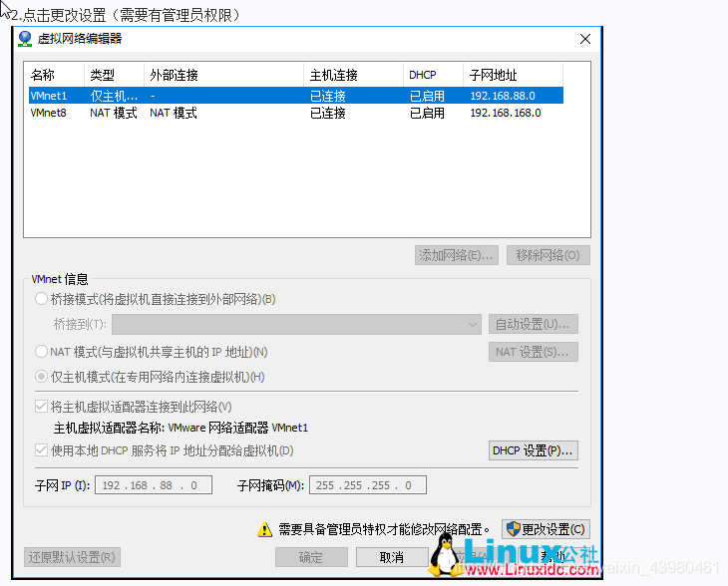Screen dimensions: 728x586
Task: Click the 子网 IP input field
Action: 154,485
